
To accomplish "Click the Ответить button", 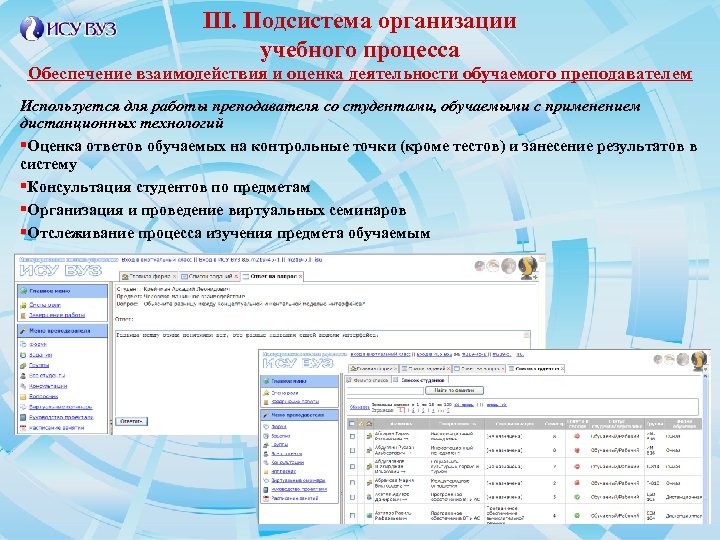I will click(131, 421).
